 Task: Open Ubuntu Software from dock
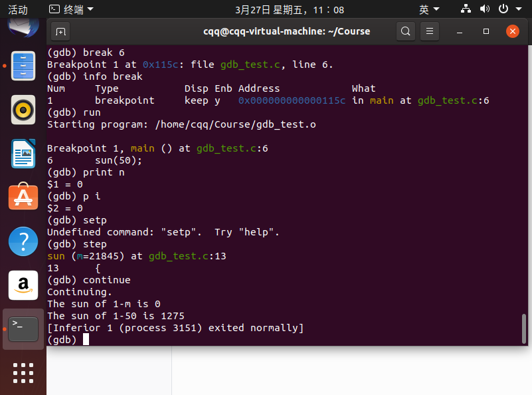[23, 197]
